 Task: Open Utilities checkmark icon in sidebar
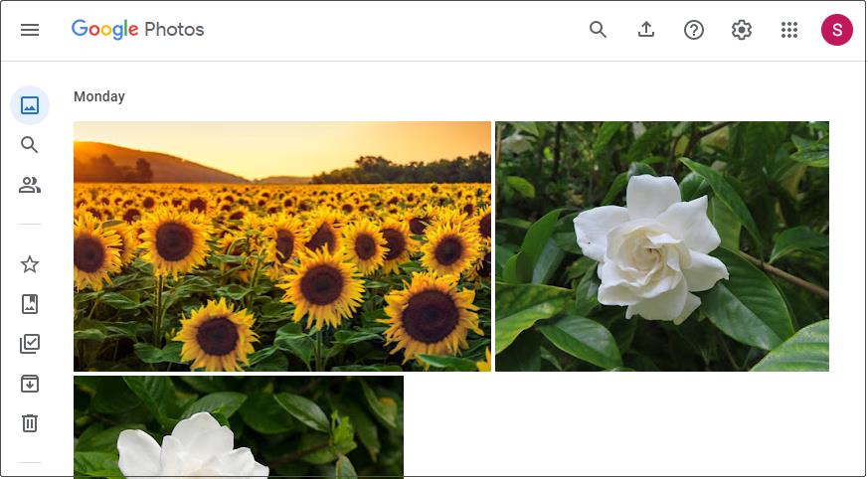click(30, 344)
